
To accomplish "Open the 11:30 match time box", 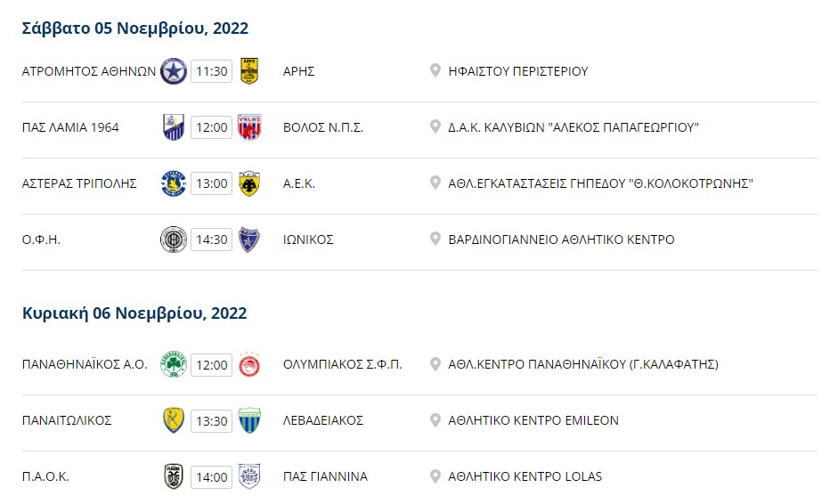I will point(212,71).
